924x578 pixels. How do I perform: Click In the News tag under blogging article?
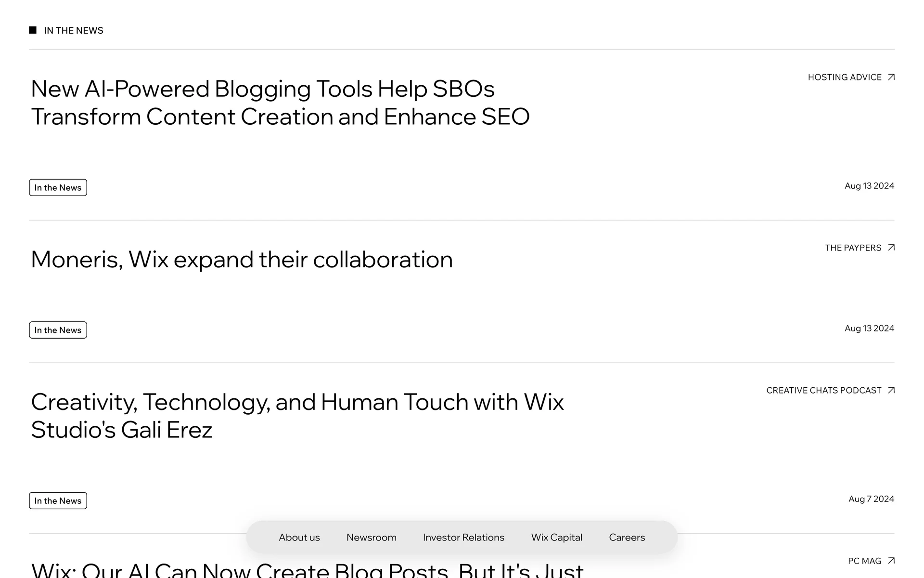(x=58, y=187)
